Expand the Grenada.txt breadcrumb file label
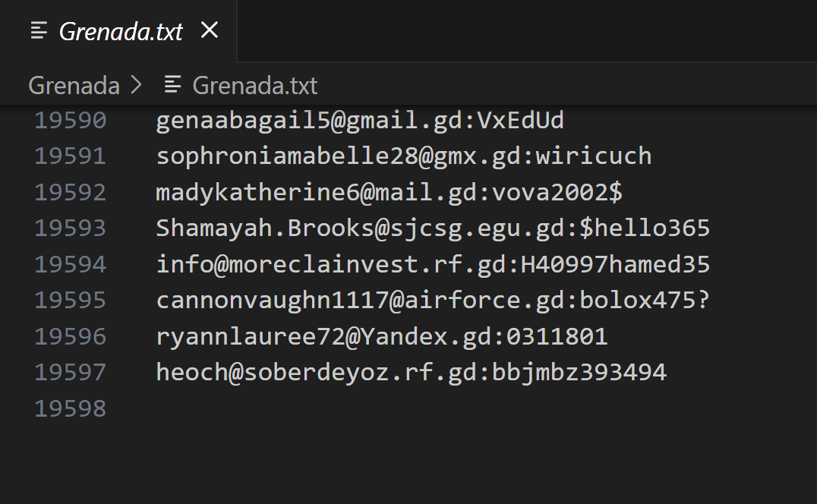Image resolution: width=817 pixels, height=504 pixels. (x=254, y=85)
